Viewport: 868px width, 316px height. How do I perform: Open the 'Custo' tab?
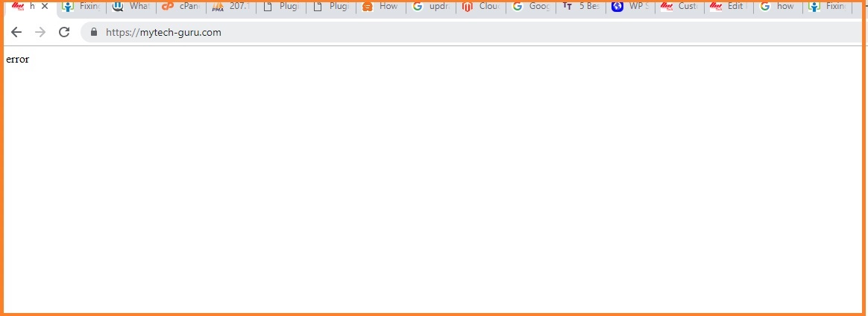pos(680,7)
